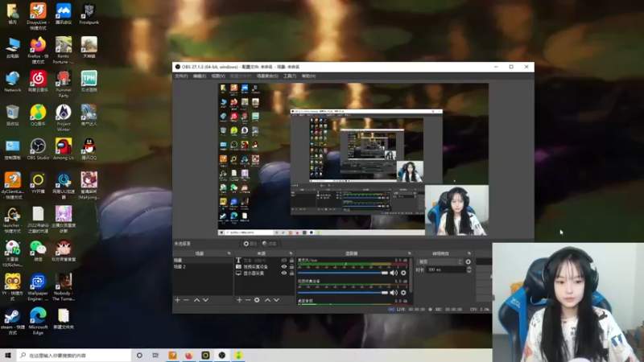The image size is (644, 362).
Task: Open the View (V) menu in OBS
Action: pos(218,76)
